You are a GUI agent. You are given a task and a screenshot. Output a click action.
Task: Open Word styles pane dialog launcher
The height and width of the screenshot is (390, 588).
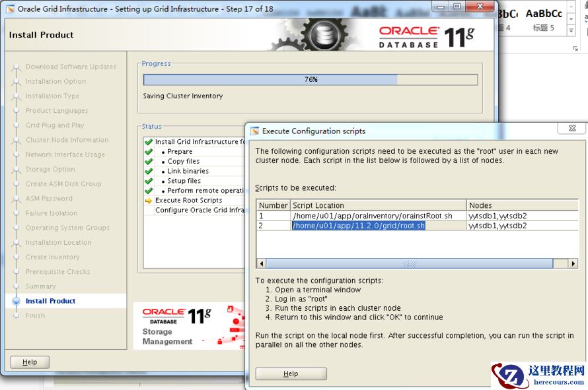[575, 48]
